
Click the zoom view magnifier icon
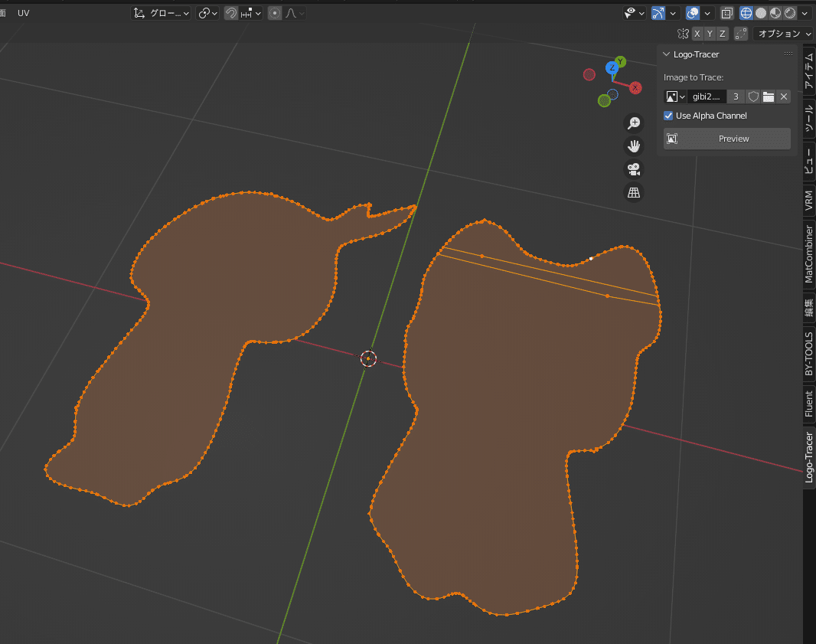coord(634,123)
